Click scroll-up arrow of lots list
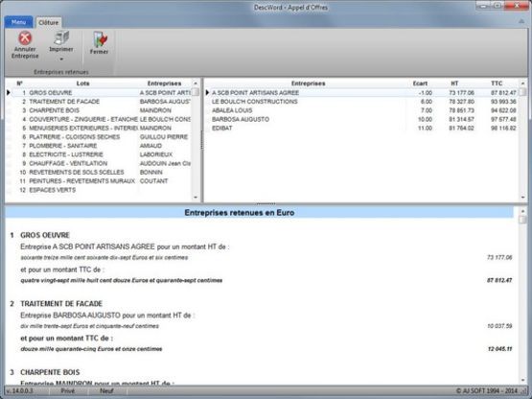This screenshot has width=532, height=399. (196, 83)
